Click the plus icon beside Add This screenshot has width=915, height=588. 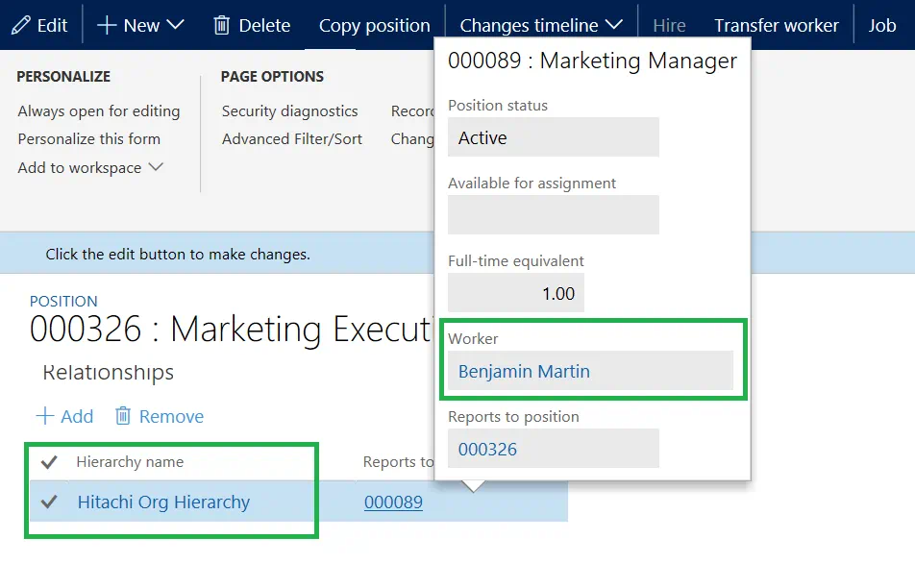coord(45,416)
